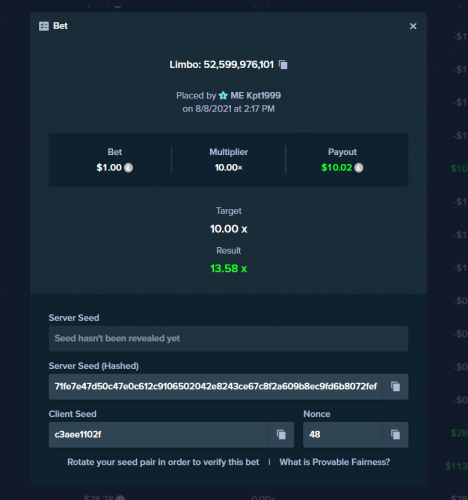Screen dimensions: 468x500
Task: Copy the client seed value
Action: [281, 435]
